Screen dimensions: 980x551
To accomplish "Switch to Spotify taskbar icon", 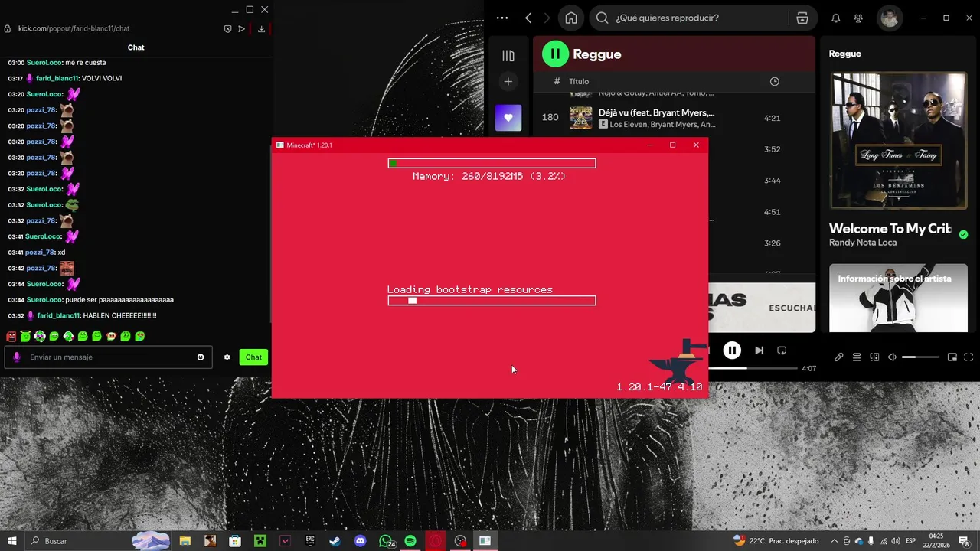I will tap(410, 541).
